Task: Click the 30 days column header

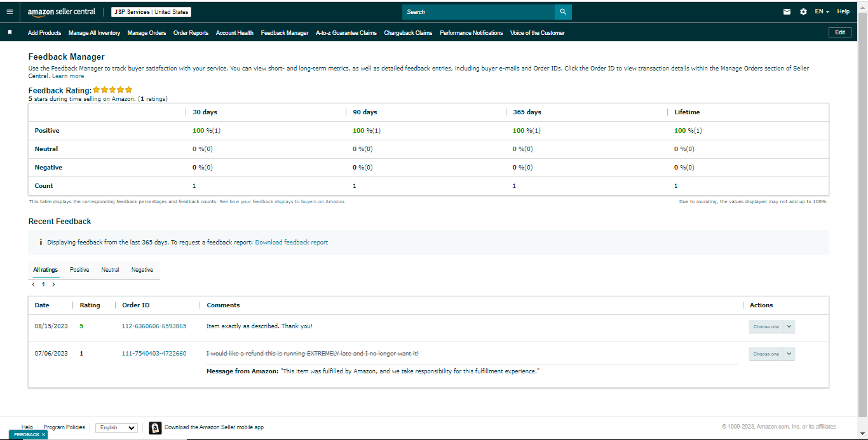Action: tap(205, 112)
